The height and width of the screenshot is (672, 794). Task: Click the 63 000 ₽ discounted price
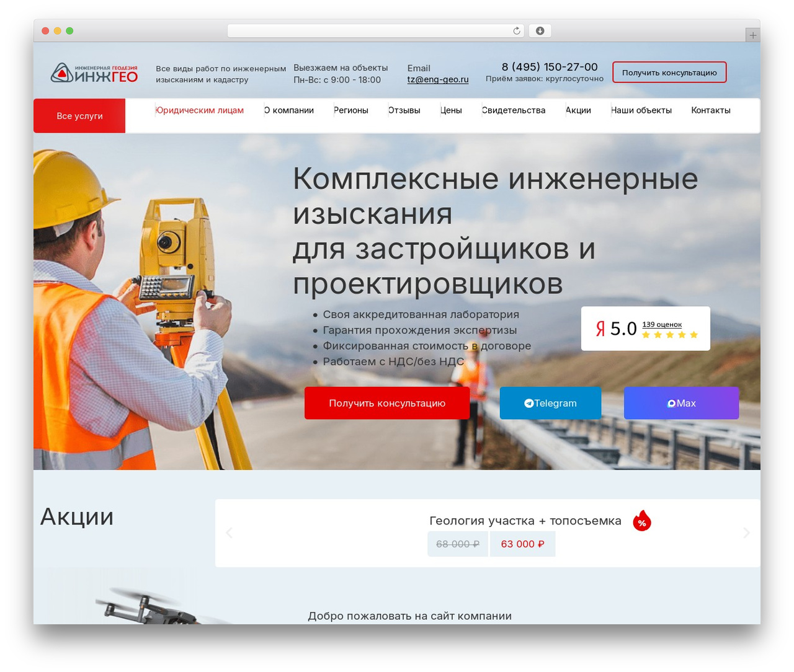[x=522, y=544]
